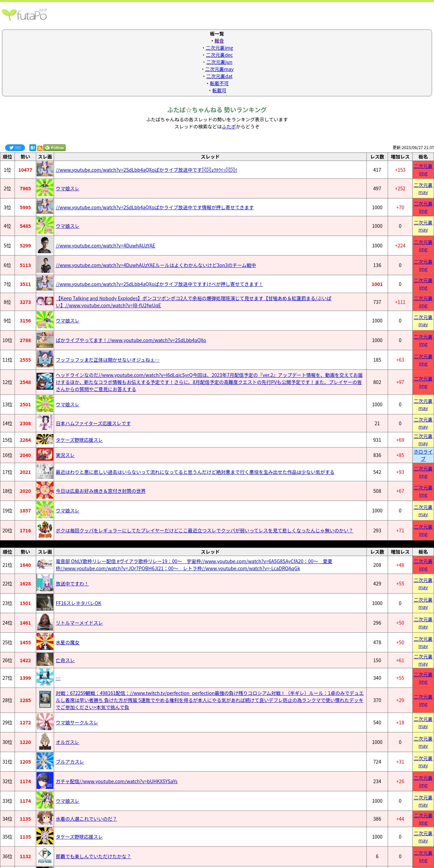Open the 転載不可 board link

[x=219, y=83]
